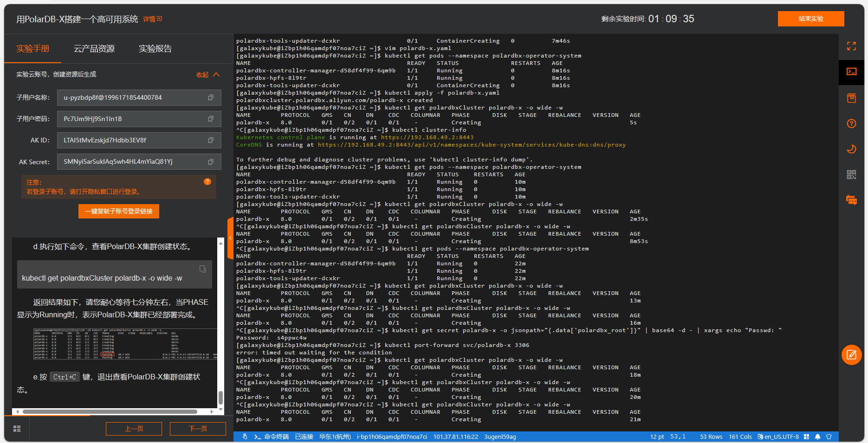Collapse the account info with 收起
868x443 pixels.
(x=207, y=75)
